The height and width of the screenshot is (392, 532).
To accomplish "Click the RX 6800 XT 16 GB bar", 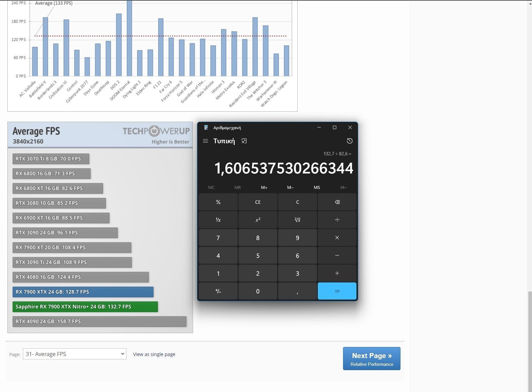I will pyautogui.click(x=58, y=188).
